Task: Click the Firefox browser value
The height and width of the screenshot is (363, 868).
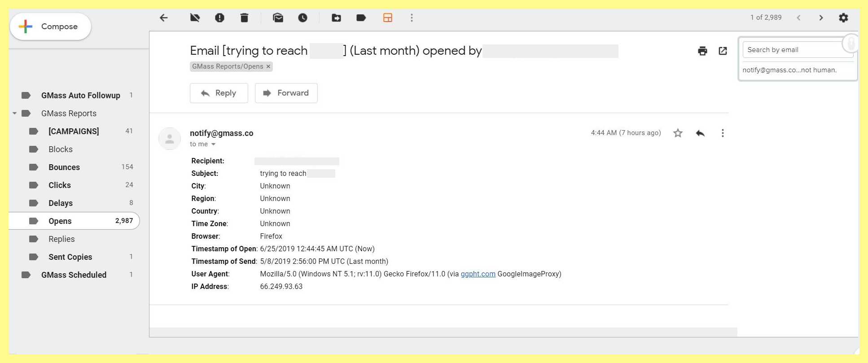Action: click(x=271, y=236)
